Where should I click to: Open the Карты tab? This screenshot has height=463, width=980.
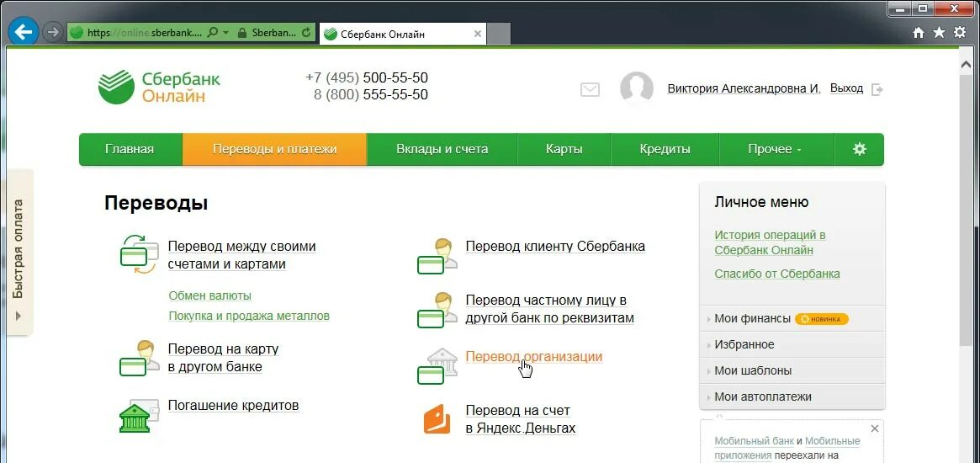(564, 149)
